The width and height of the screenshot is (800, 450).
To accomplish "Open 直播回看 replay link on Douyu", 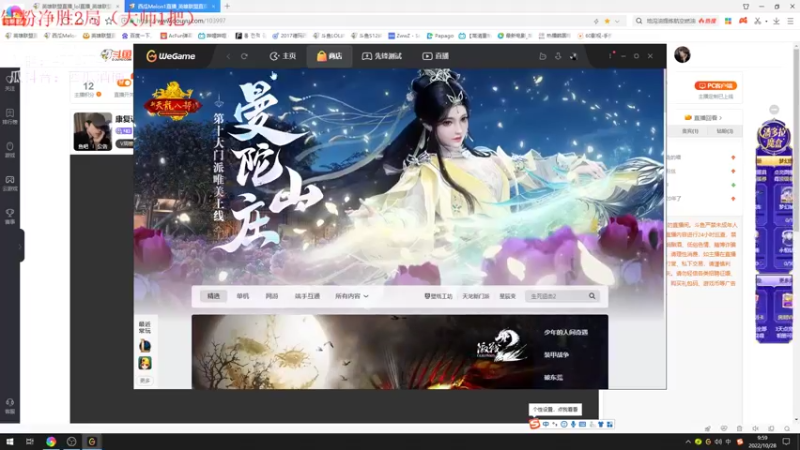I will [703, 118].
